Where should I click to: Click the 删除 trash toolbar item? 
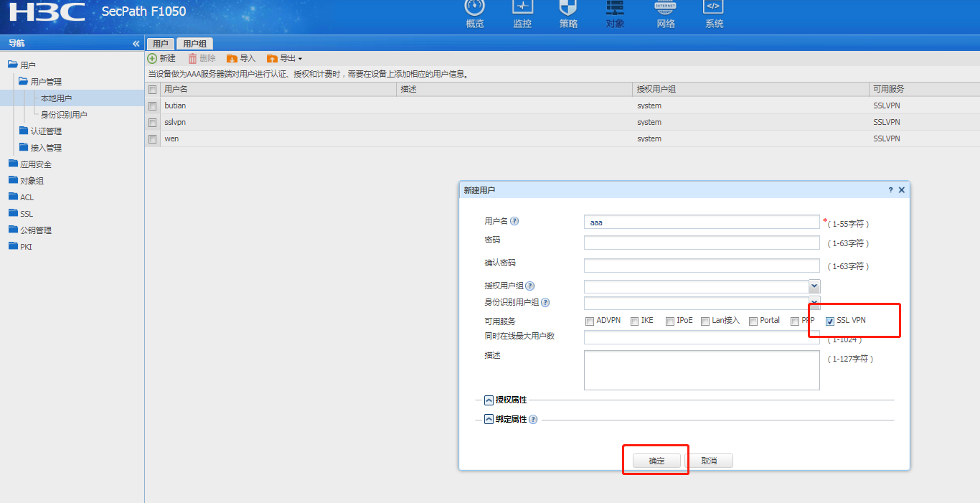click(x=202, y=58)
